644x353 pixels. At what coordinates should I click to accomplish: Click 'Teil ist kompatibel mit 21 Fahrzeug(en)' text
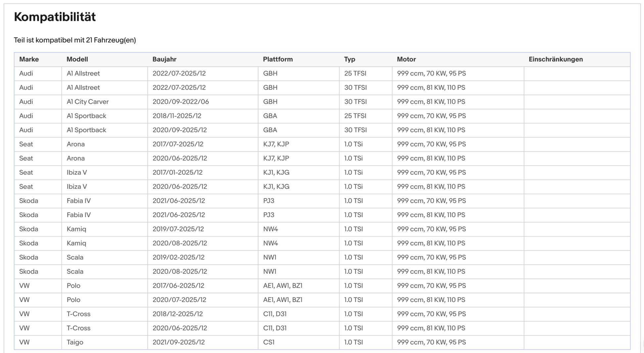pos(75,40)
